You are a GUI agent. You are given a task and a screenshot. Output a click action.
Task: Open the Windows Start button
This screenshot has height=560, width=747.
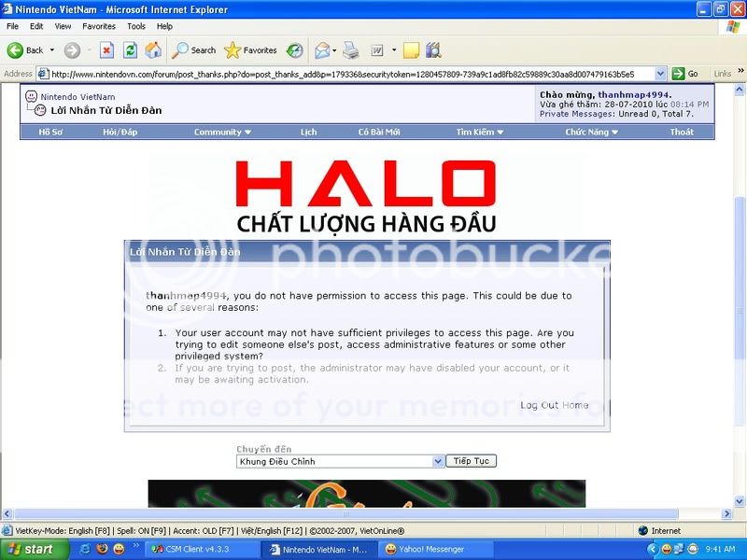(x=35, y=549)
